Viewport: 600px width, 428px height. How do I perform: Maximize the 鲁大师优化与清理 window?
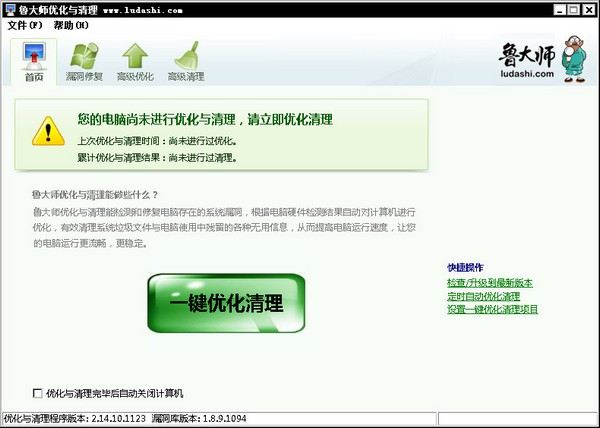click(574, 10)
